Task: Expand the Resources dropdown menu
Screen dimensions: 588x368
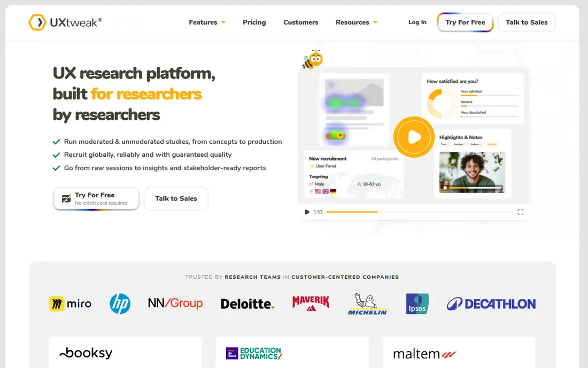Action: pos(356,22)
